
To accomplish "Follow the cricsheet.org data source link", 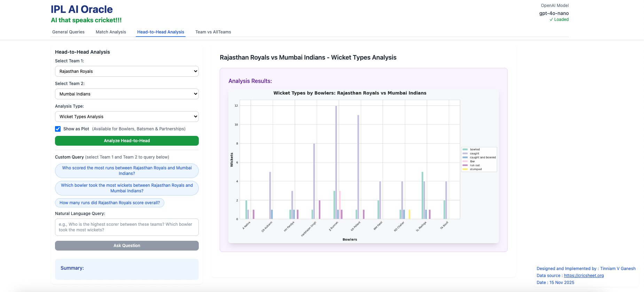I will (x=584, y=276).
